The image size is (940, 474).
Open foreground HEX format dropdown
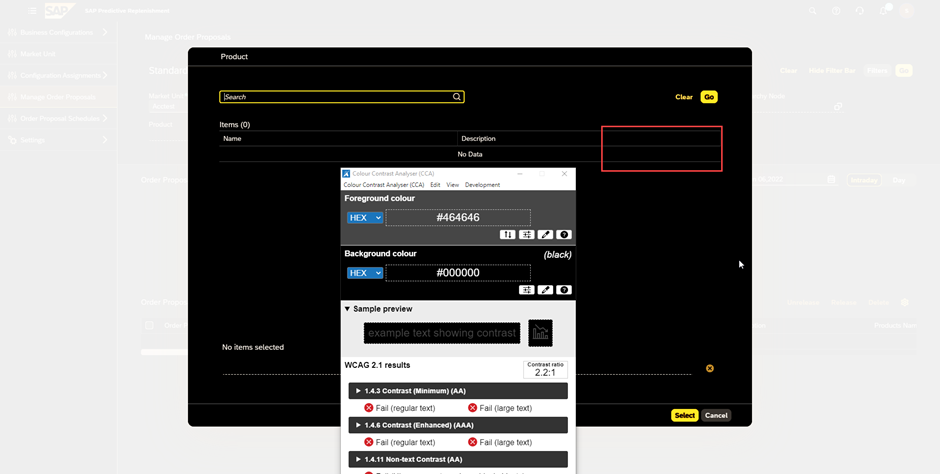364,218
